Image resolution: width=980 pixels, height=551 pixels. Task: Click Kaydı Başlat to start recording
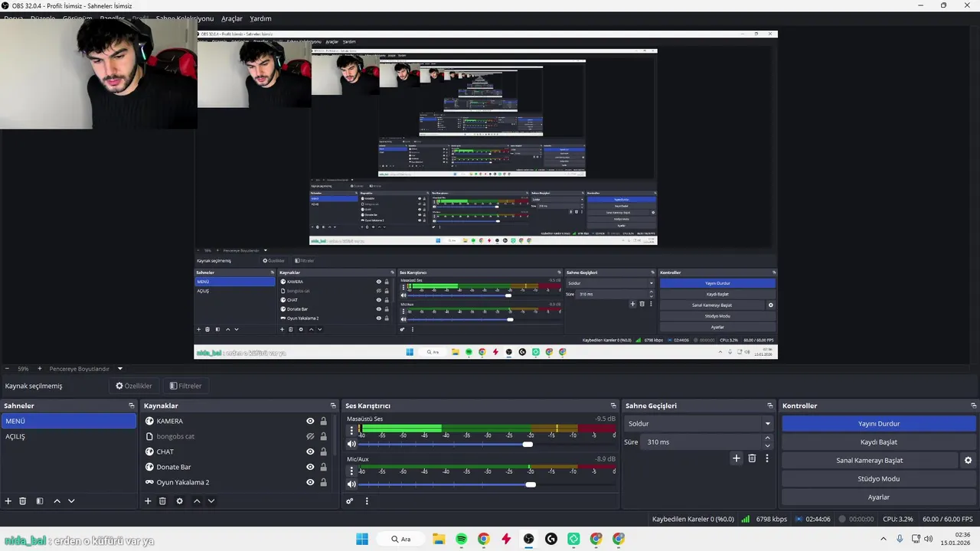click(879, 442)
